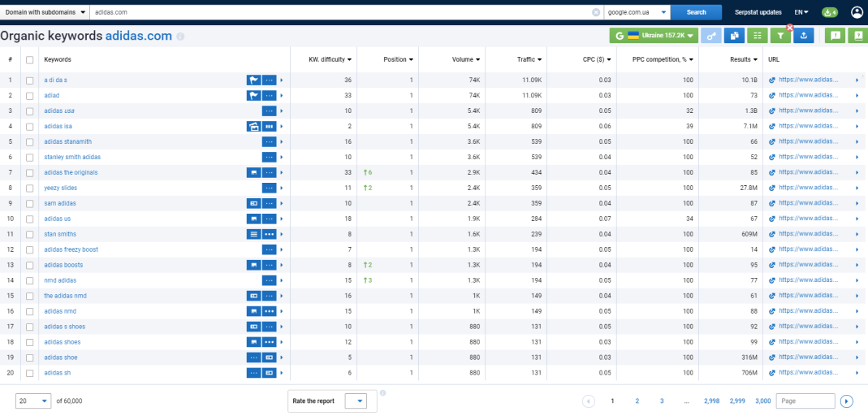Open 'Domain with subdomains' dropdown
Image resolution: width=868 pixels, height=416 pixels.
pyautogui.click(x=45, y=12)
